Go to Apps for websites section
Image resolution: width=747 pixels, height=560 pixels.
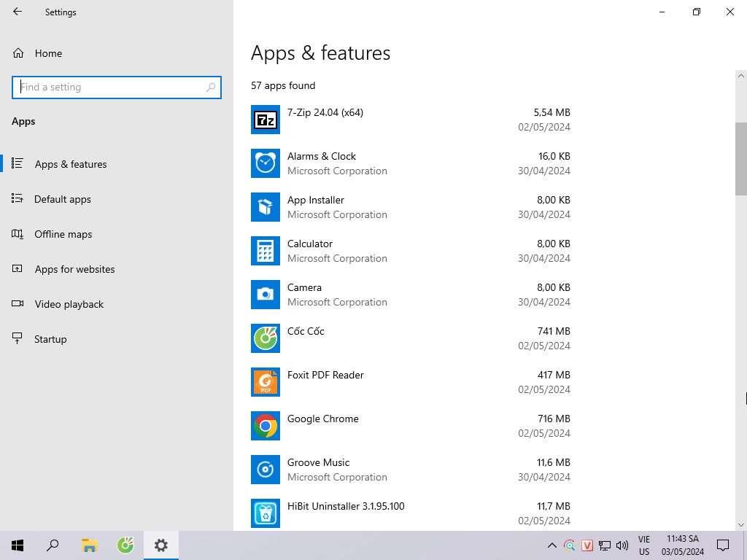(74, 269)
